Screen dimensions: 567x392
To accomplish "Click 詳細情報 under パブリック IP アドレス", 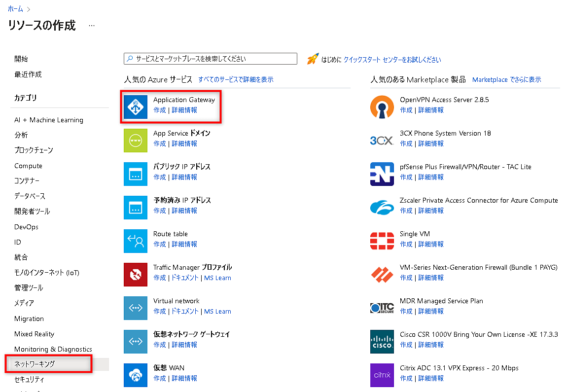I will click(184, 177).
